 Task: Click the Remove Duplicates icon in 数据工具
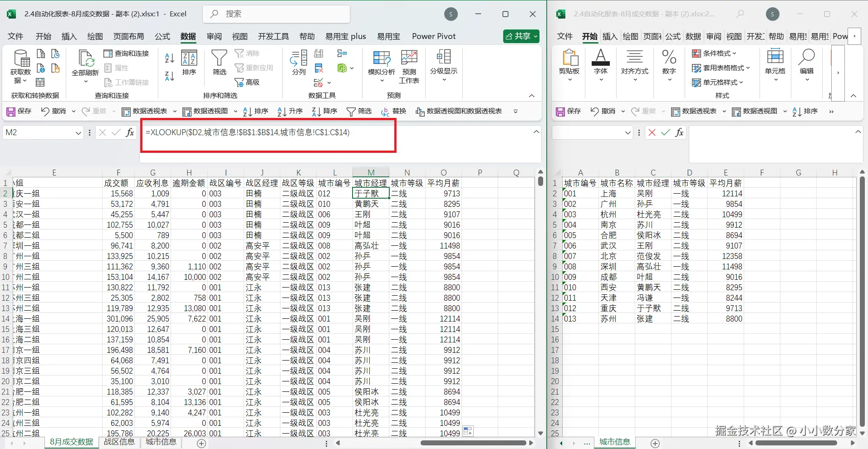click(x=319, y=68)
